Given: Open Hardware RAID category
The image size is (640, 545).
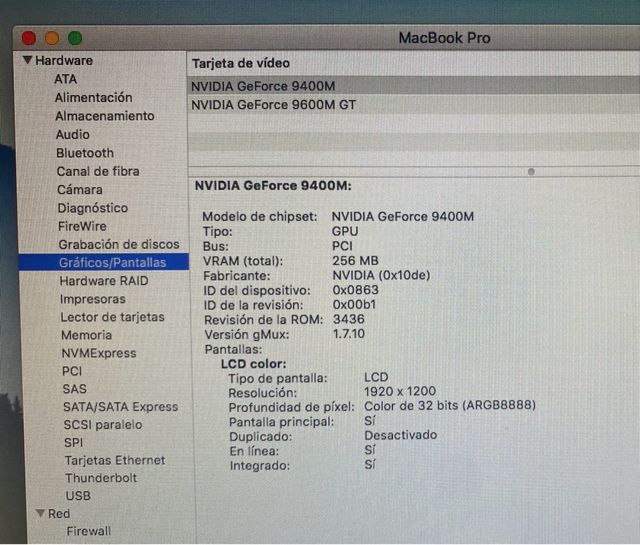Looking at the screenshot, I should (104, 281).
